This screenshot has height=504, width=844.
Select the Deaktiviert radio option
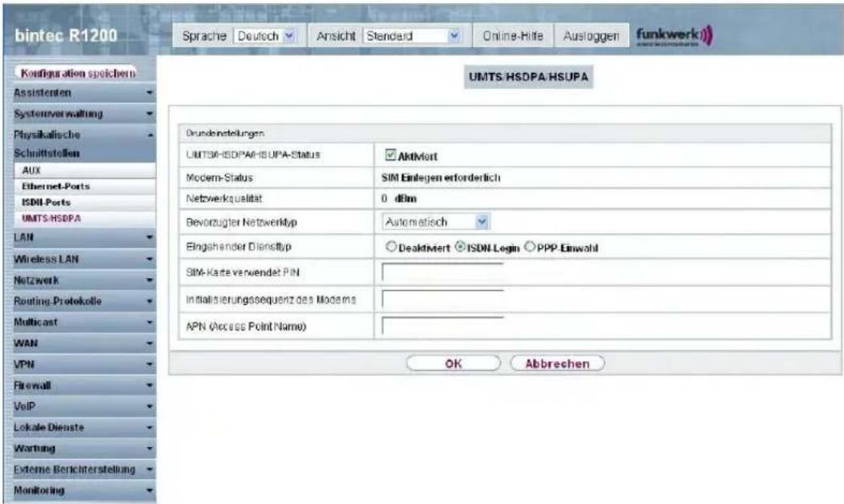click(391, 247)
